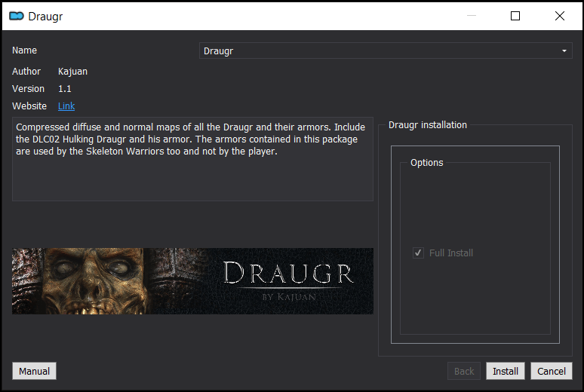Click the Manual button
Screen dimensions: 584x392
pos(34,371)
